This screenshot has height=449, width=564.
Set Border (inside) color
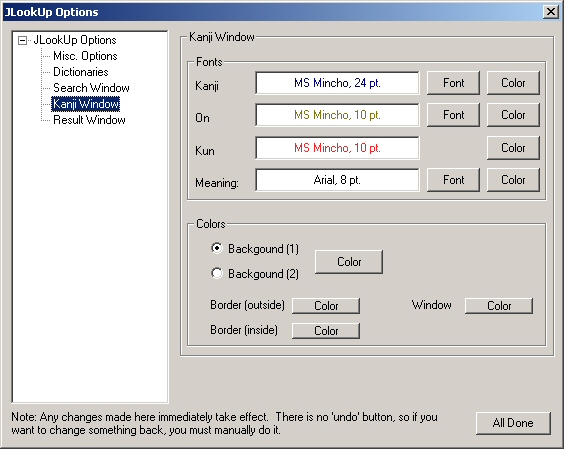(x=326, y=331)
